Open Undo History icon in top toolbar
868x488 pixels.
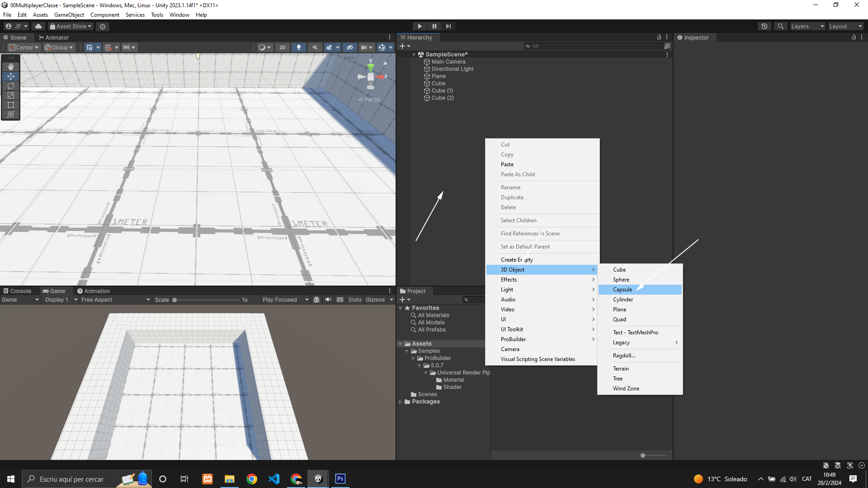coord(764,26)
